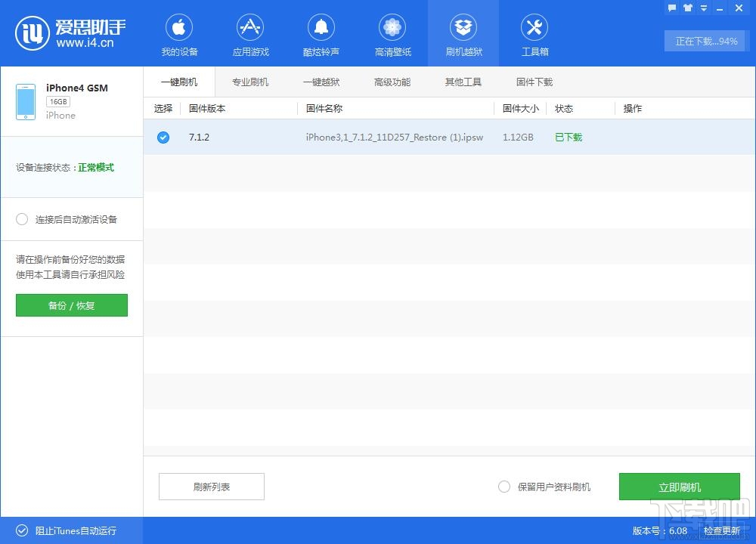
Task: Open 应用游戏 app store section
Action: tap(250, 36)
